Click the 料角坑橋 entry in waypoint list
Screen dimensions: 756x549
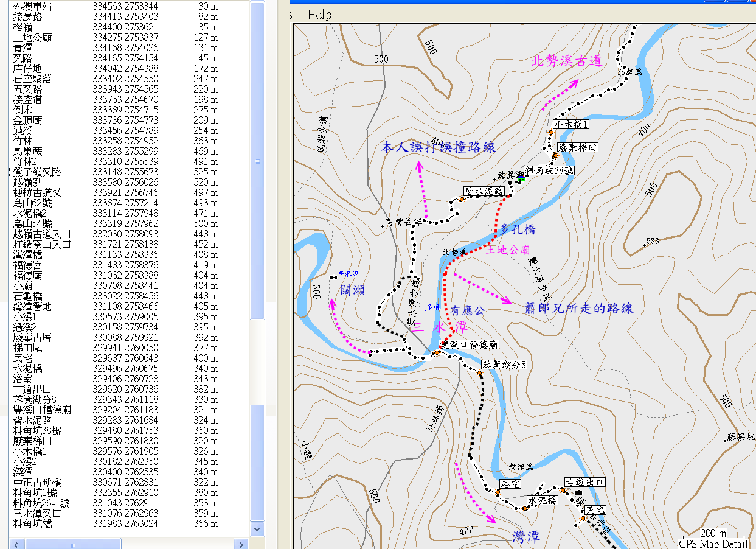click(33, 523)
